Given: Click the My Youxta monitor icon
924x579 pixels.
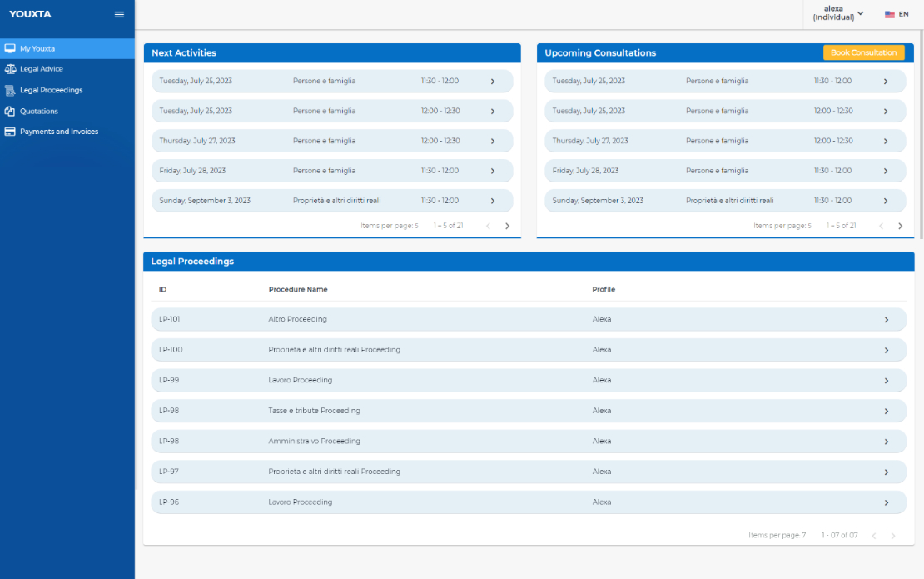Looking at the screenshot, I should pos(10,48).
